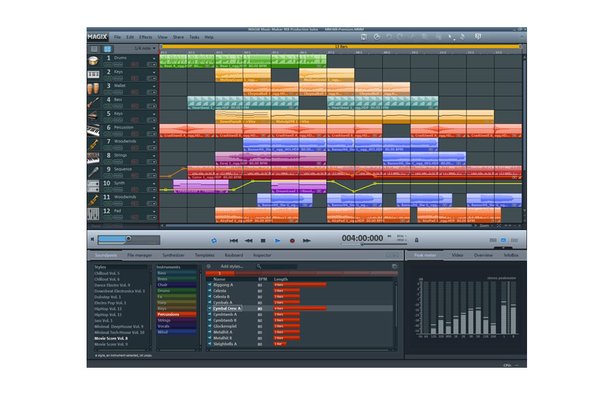
Task: Toggle the loop playback icon in transport
Action: pyautogui.click(x=214, y=241)
